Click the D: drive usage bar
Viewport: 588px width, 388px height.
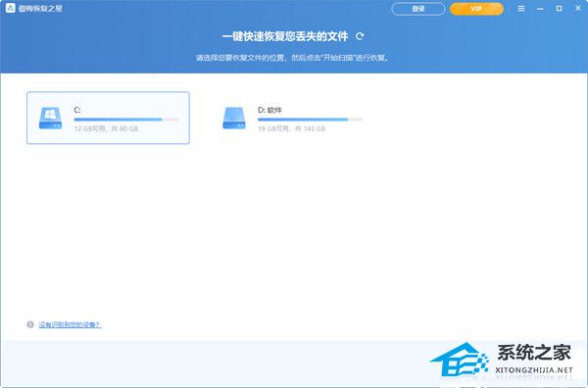pyautogui.click(x=310, y=120)
